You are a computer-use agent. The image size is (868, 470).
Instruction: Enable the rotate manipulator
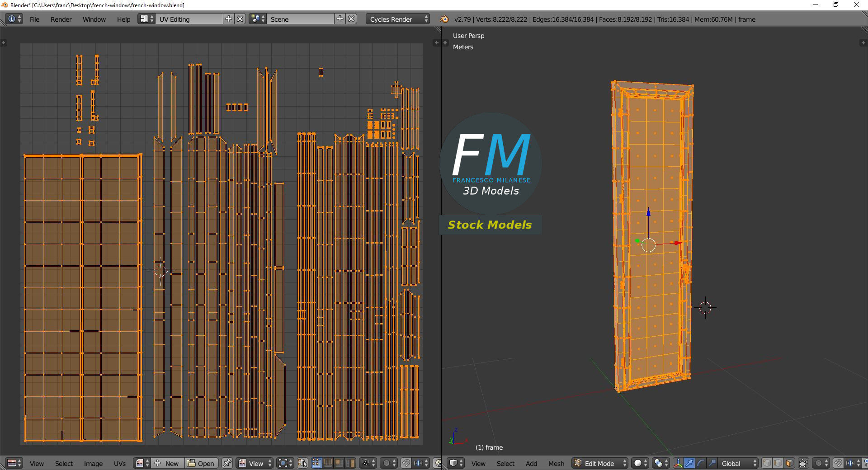tap(701, 463)
